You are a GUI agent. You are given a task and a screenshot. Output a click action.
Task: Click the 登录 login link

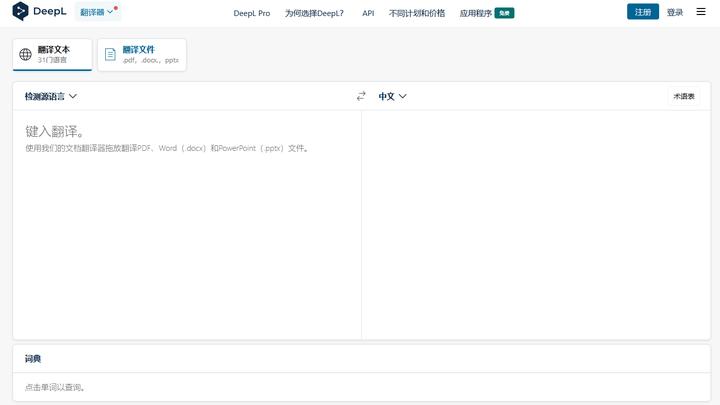pos(675,12)
